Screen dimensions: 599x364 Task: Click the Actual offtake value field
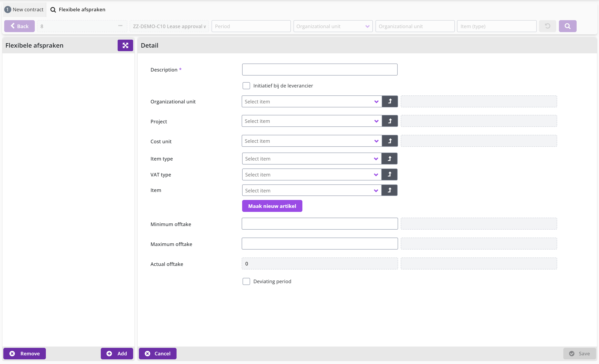(x=320, y=263)
